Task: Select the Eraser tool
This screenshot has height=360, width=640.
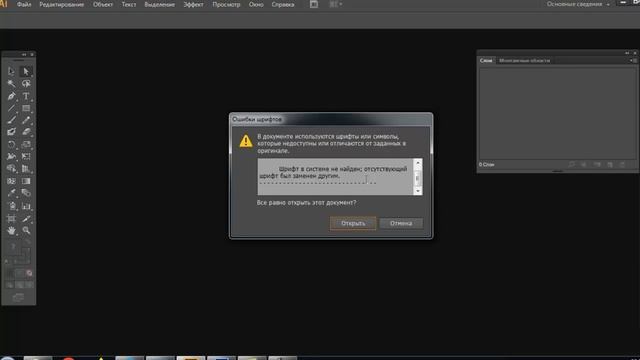Action: (x=26, y=132)
